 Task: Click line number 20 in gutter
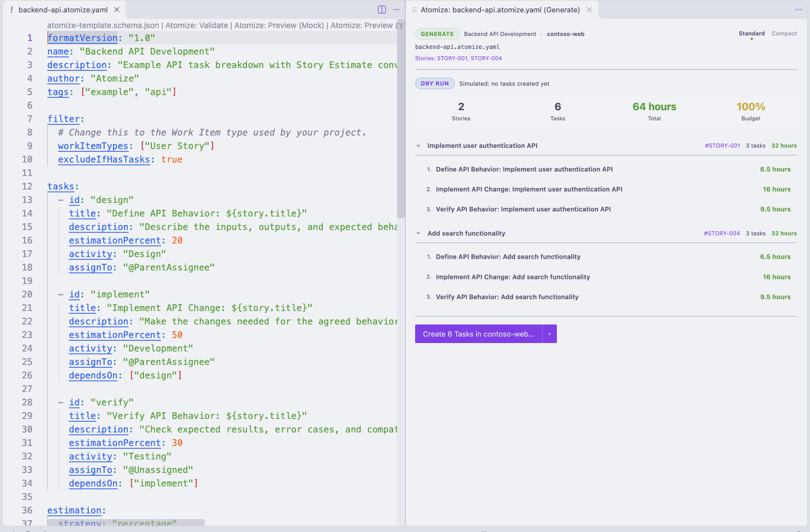(x=27, y=294)
